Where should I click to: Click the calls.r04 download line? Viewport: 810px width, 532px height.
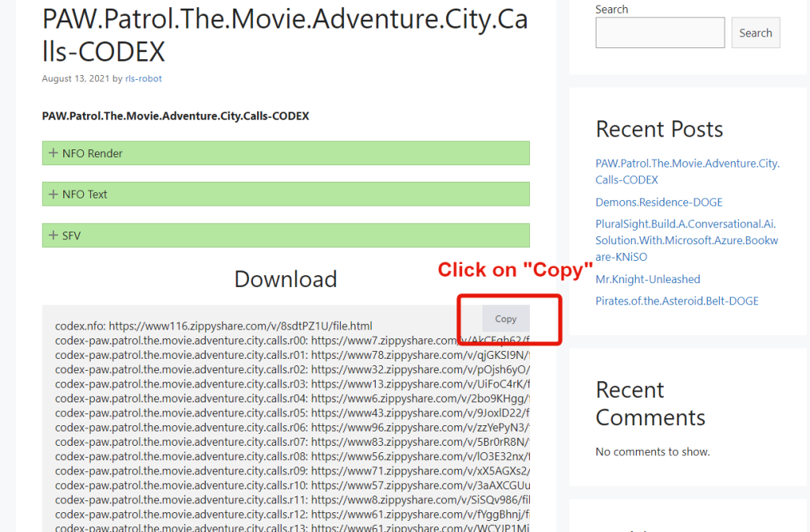click(293, 398)
